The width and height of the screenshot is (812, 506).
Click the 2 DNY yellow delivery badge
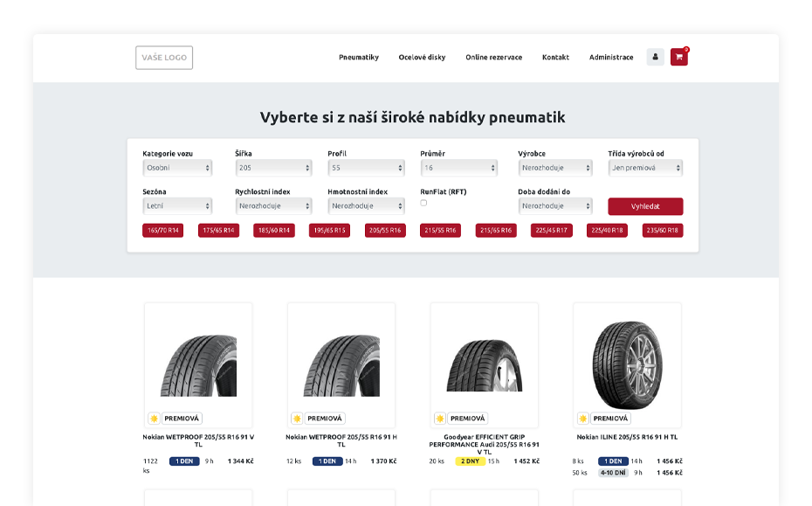pos(470,461)
